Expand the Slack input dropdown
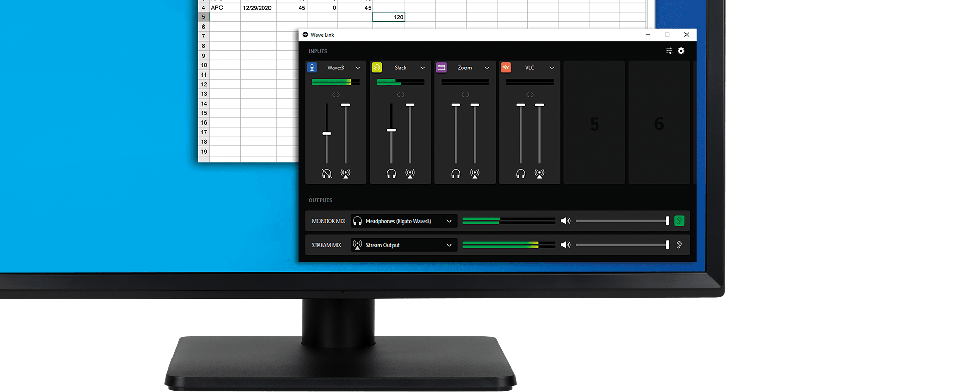 point(423,68)
